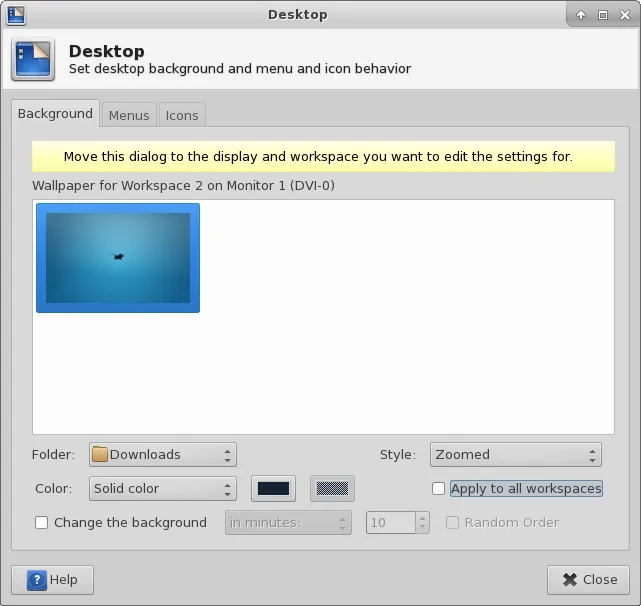Maximize the Desktop window
The image size is (641, 606).
point(603,15)
